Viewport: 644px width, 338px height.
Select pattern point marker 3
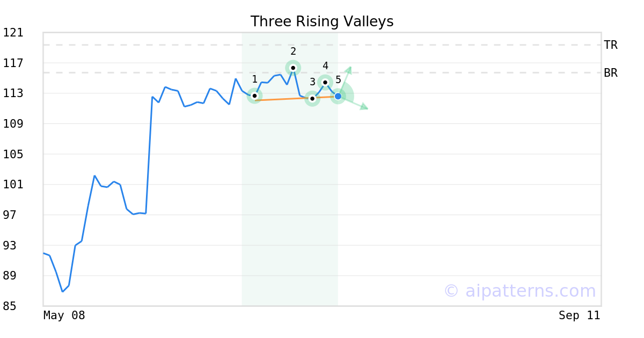click(312, 98)
